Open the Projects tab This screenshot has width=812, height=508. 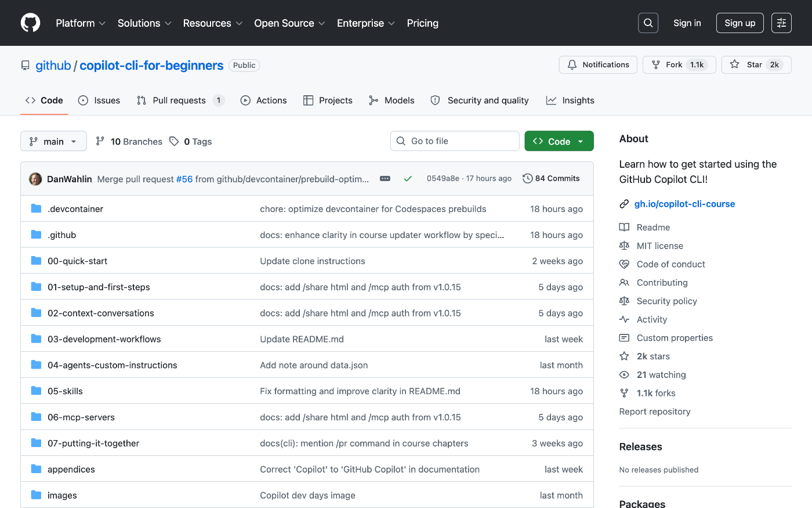(328, 100)
